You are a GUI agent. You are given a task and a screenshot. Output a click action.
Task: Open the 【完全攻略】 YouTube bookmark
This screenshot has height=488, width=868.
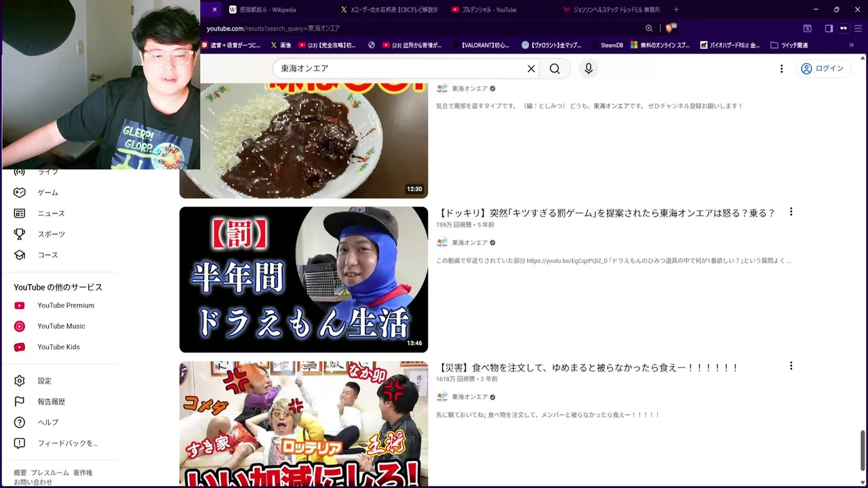(x=328, y=45)
